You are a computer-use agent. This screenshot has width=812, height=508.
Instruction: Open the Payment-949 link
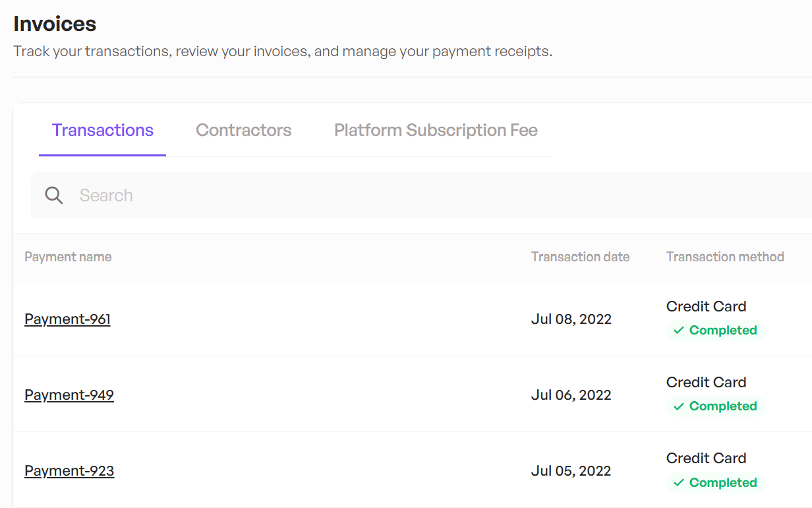click(69, 395)
